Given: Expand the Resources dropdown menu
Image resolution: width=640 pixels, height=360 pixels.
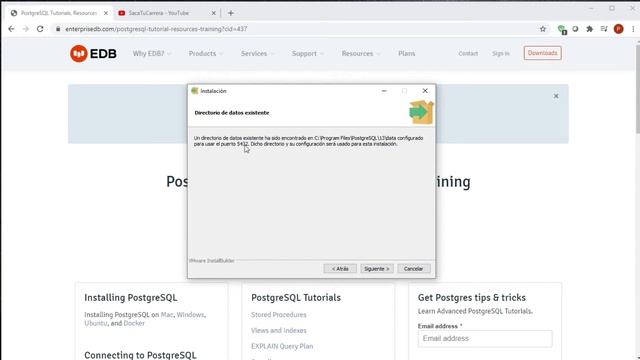Looking at the screenshot, I should [x=361, y=53].
